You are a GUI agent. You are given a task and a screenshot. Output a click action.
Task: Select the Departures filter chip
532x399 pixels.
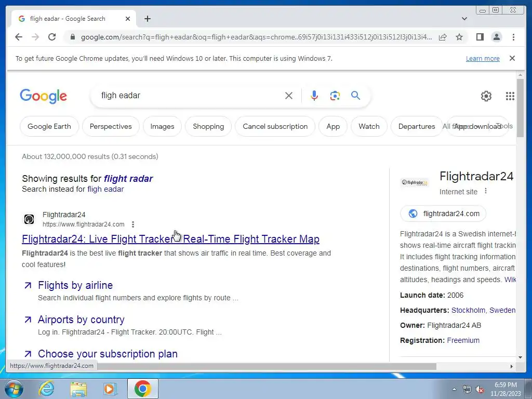tap(417, 126)
